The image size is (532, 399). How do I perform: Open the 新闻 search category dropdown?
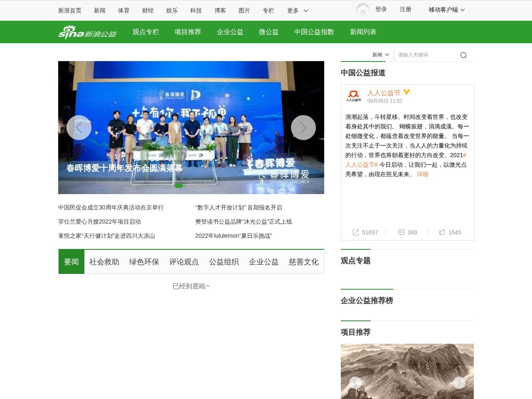tap(379, 54)
